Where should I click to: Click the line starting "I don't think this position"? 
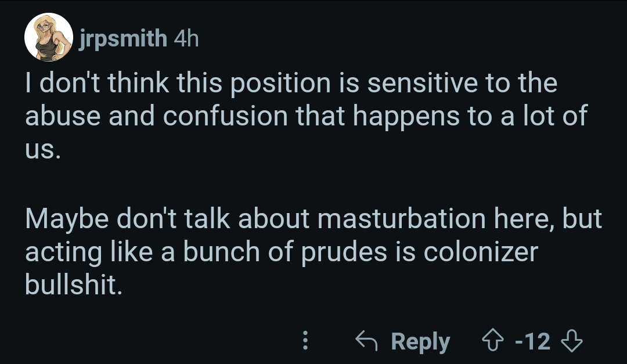[290, 84]
